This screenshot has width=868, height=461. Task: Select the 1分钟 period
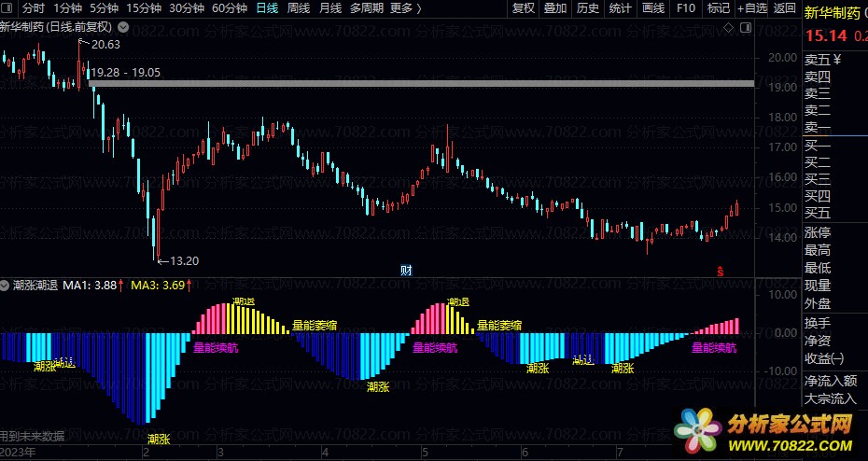tap(67, 7)
